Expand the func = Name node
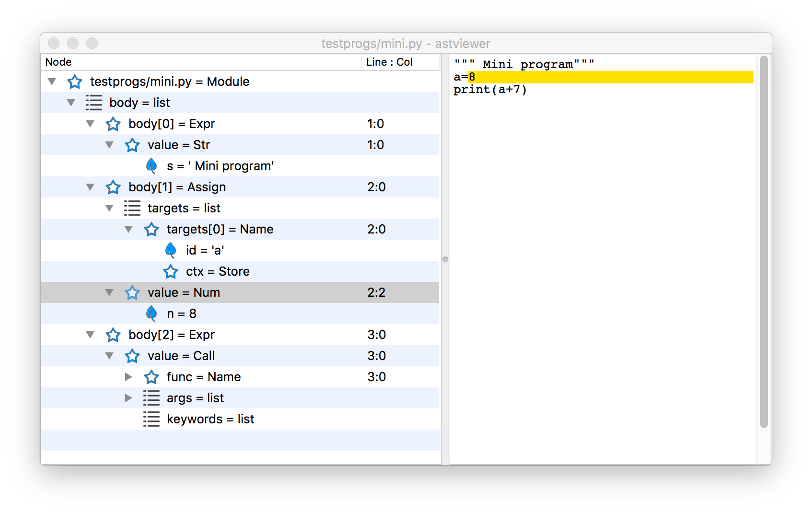 click(128, 377)
